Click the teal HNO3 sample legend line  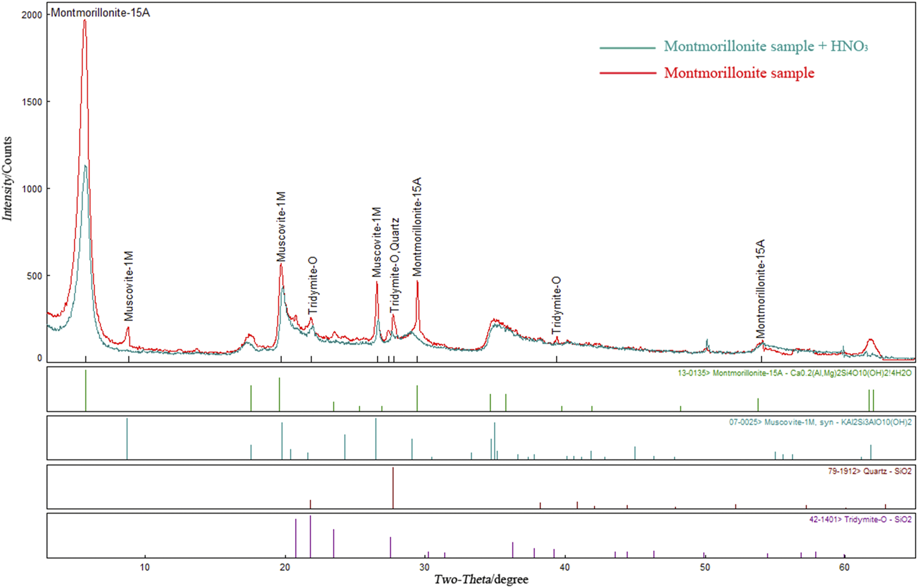pyautogui.click(x=627, y=48)
